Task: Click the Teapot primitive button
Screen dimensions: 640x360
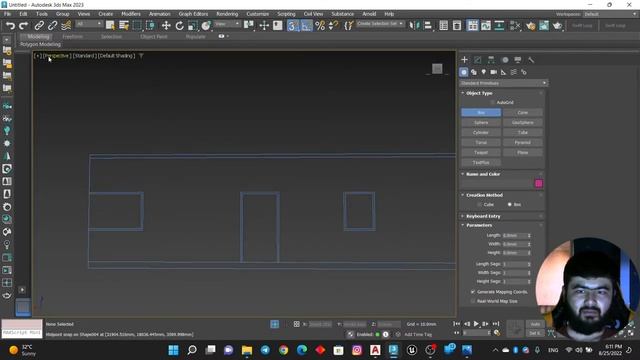Action: pos(481,153)
